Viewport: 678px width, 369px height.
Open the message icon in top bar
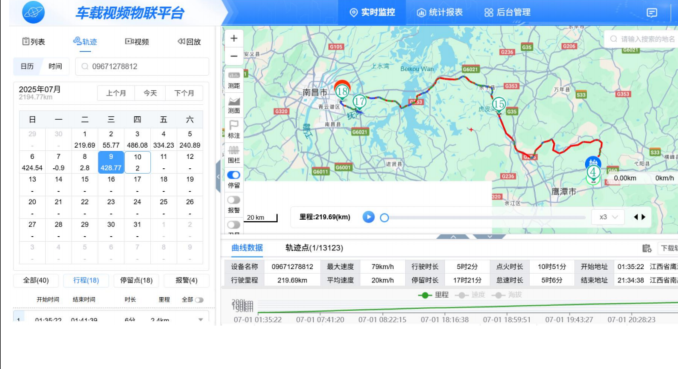tap(652, 13)
